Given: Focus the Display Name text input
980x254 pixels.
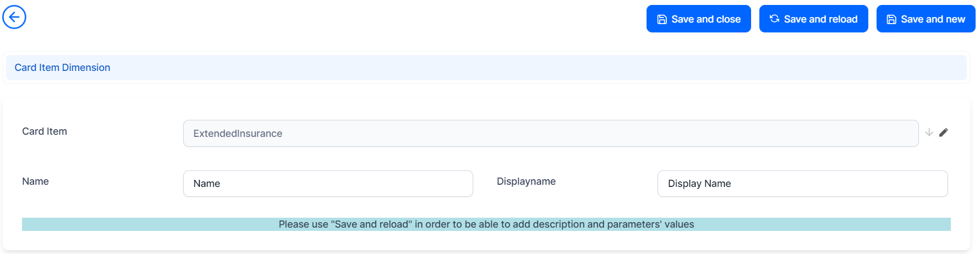Looking at the screenshot, I should pyautogui.click(x=802, y=184).
